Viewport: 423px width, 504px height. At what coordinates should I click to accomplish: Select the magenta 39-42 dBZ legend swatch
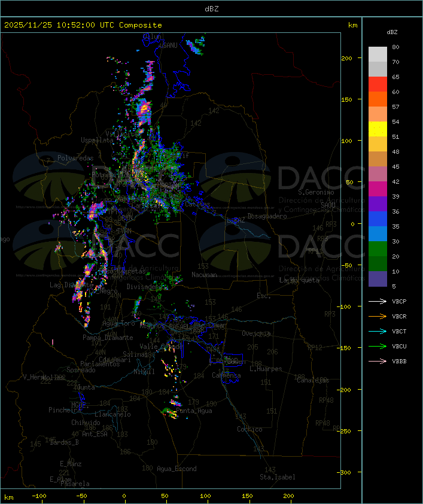coord(378,189)
